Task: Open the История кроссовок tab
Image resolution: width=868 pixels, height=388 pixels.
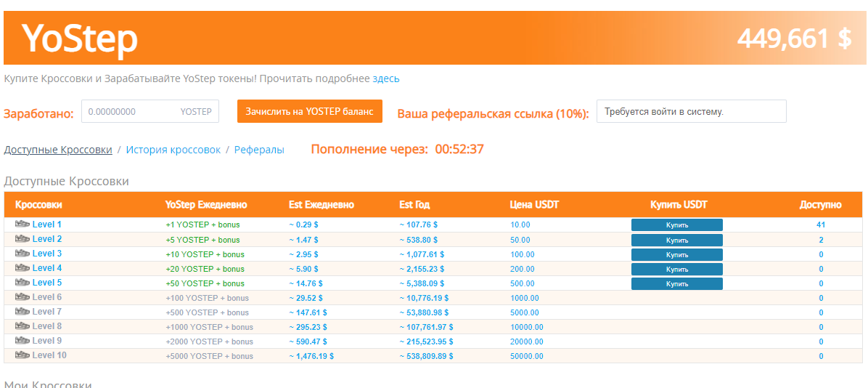Action: 173,150
